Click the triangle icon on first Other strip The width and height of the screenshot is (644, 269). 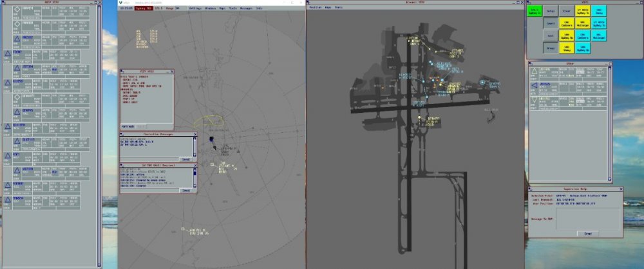536,72
